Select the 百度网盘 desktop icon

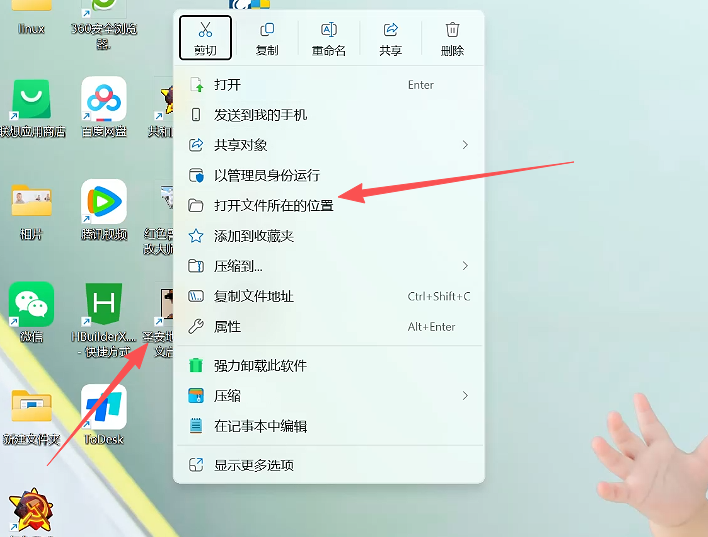click(x=104, y=107)
